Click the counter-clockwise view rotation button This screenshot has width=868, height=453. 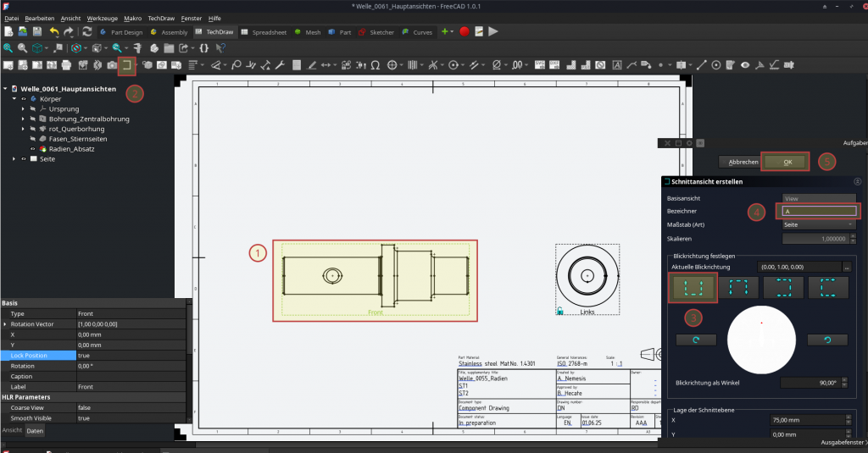(827, 340)
